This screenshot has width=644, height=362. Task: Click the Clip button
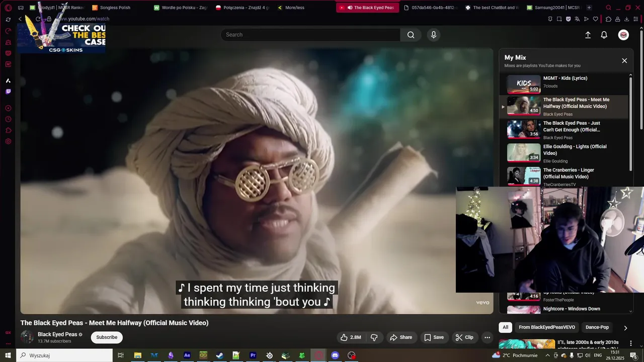pos(464,337)
